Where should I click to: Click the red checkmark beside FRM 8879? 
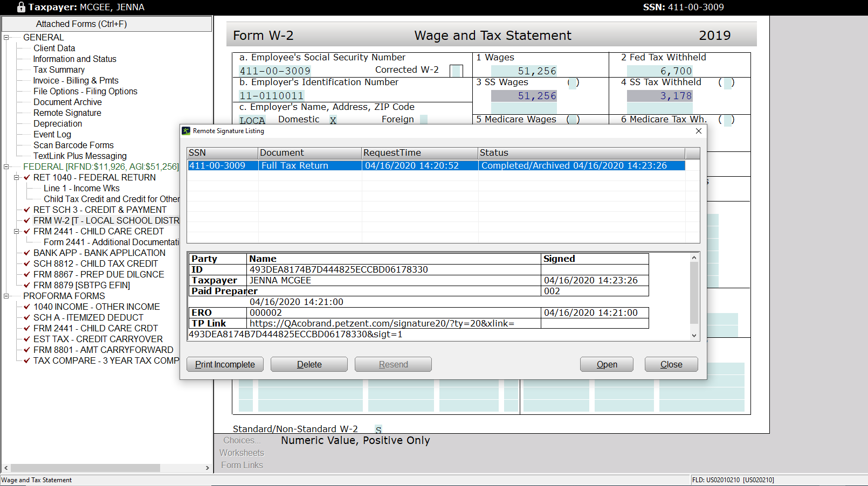[27, 285]
